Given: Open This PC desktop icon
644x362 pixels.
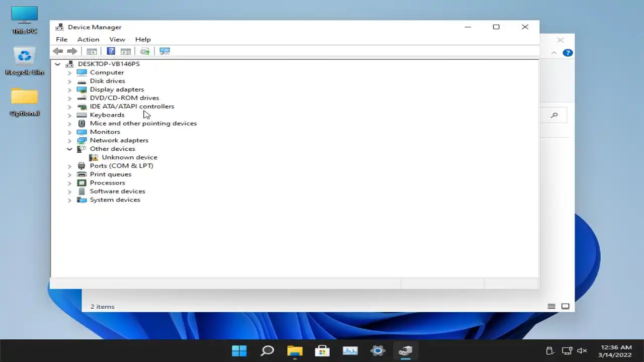Looking at the screenshot, I should click(x=25, y=20).
